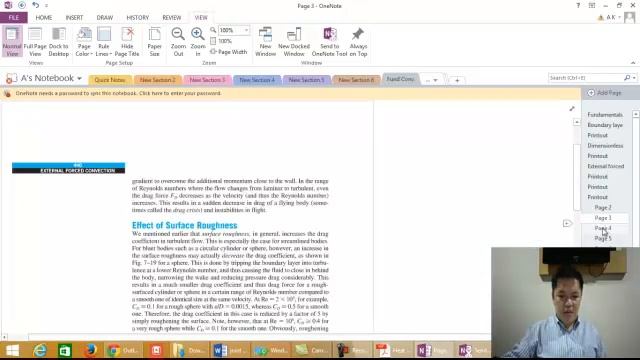
Task: Create a new section with plus tab
Action: (457, 80)
